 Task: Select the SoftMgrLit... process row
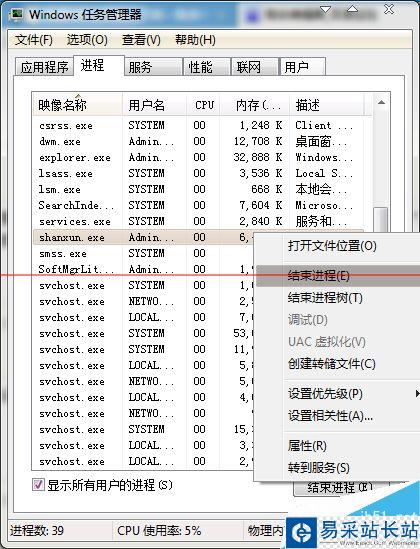coord(143,269)
